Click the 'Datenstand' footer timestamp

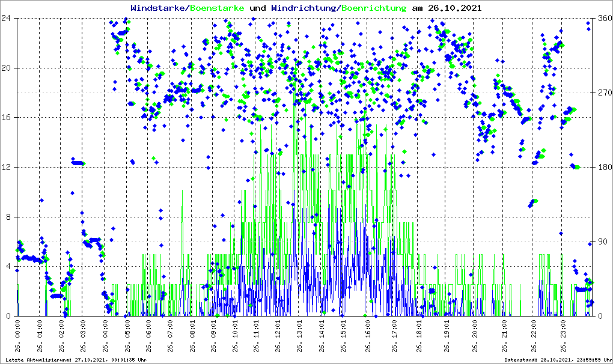pos(558,360)
